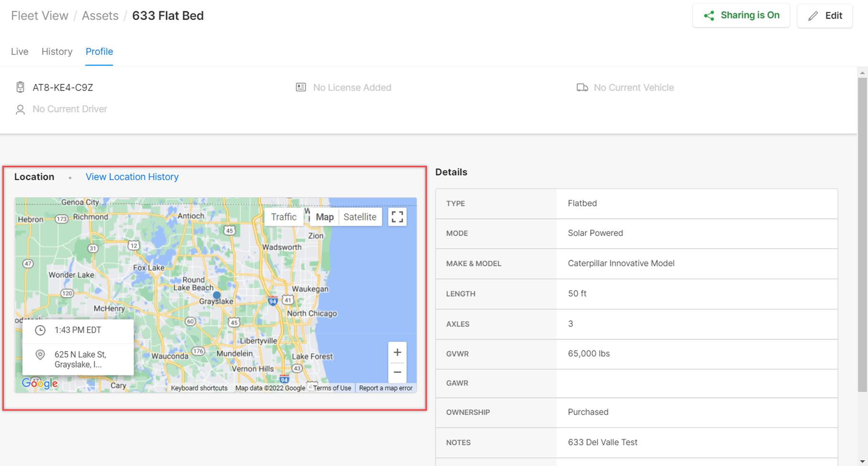This screenshot has width=868, height=466.
Task: Open the History tab
Action: 57,51
